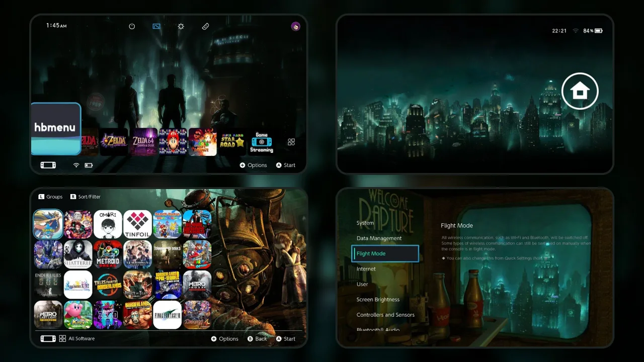Click the Wi-Fi indicator on lock screen

(576, 31)
